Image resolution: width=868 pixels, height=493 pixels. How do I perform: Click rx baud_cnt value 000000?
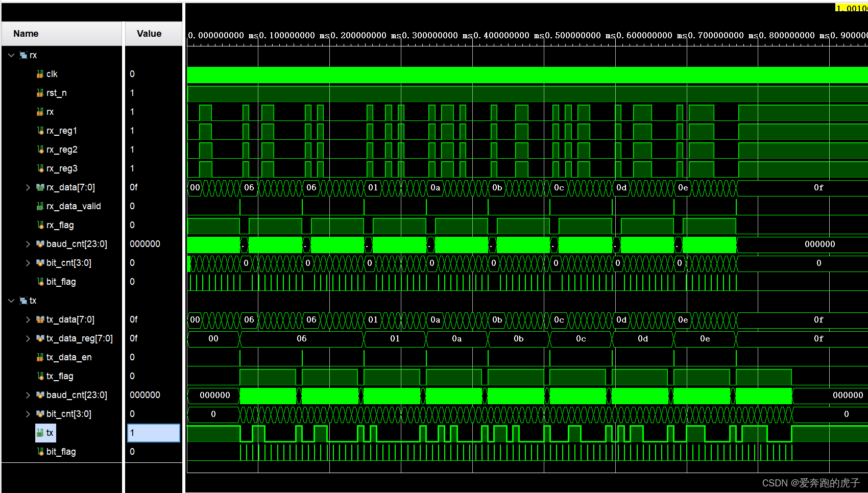coord(145,244)
